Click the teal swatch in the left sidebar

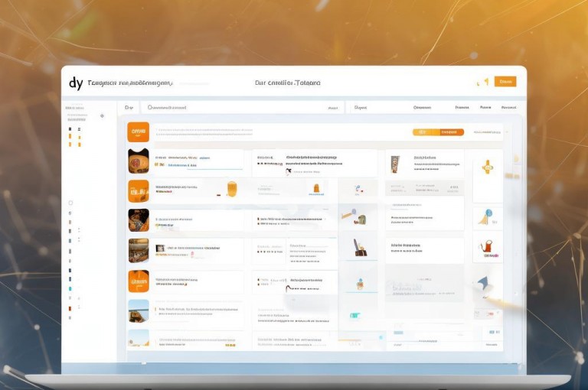point(70,289)
